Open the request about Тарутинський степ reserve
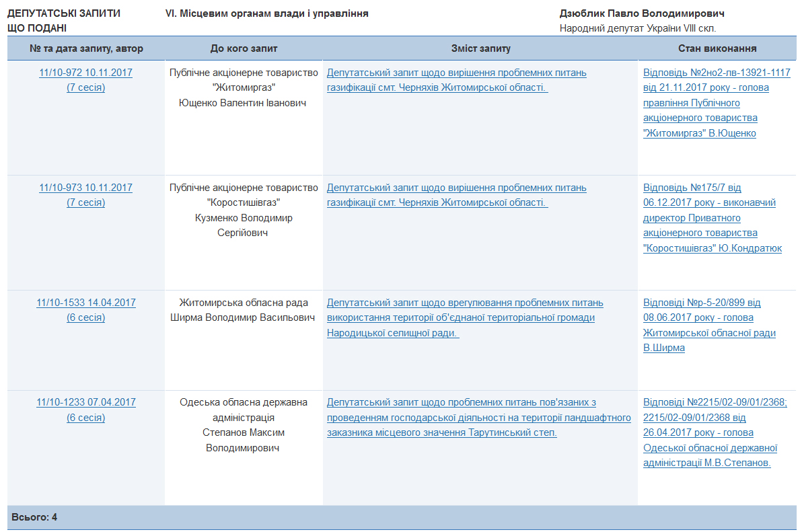 tap(478, 417)
